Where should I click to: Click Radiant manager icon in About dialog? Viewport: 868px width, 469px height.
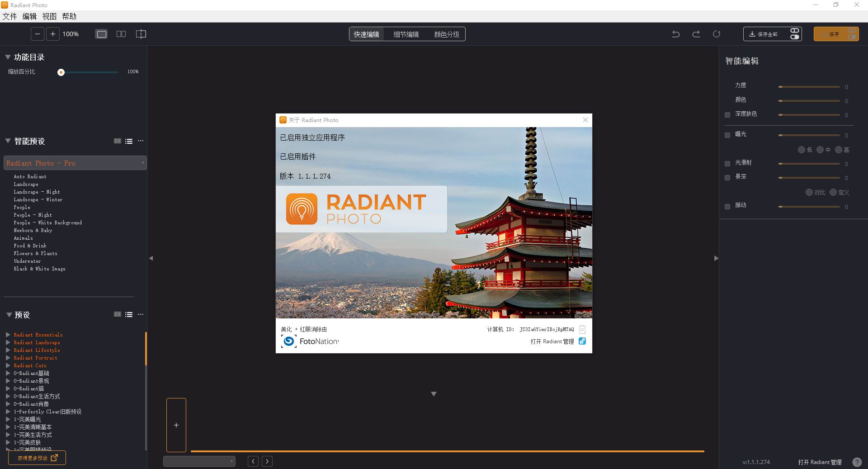[x=582, y=341]
